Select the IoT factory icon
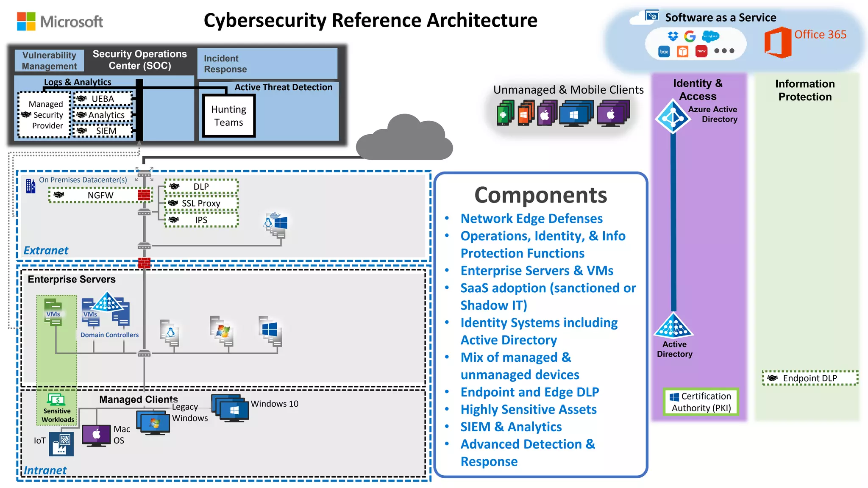Image resolution: width=868 pixels, height=488 pixels. pyautogui.click(x=61, y=444)
